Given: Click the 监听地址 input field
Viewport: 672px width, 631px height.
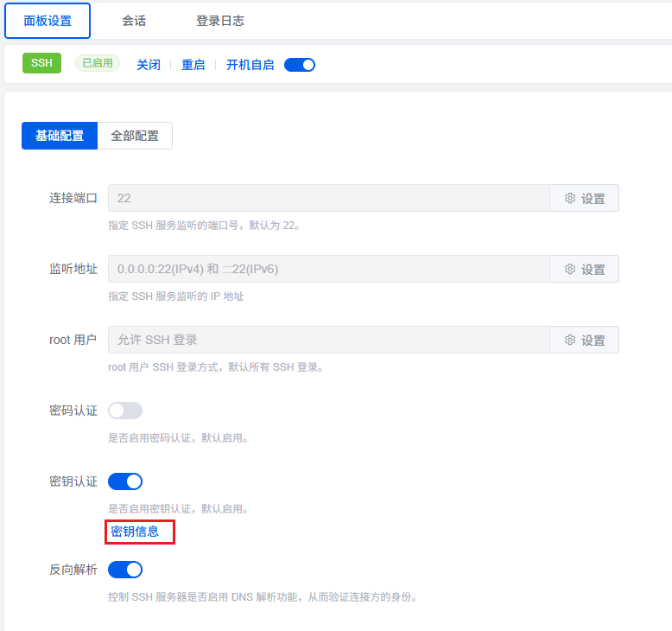Looking at the screenshot, I should click(x=328, y=269).
